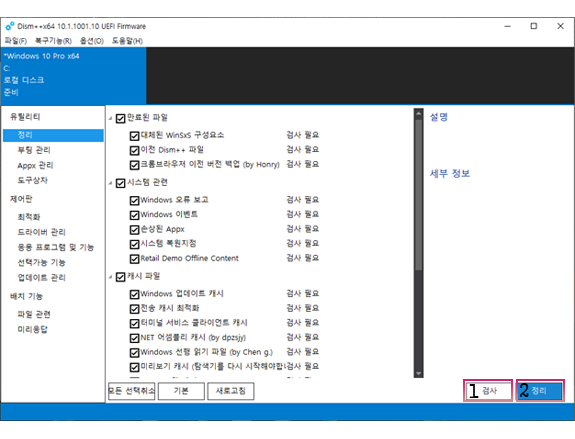This screenshot has height=439, width=575.
Task: Click the vertical scrollbar thumb
Action: tap(418, 195)
